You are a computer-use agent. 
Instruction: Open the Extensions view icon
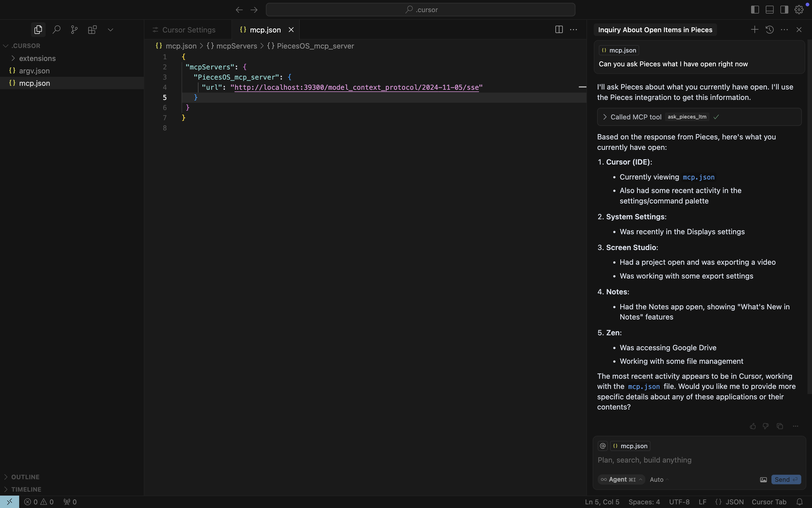tap(92, 30)
